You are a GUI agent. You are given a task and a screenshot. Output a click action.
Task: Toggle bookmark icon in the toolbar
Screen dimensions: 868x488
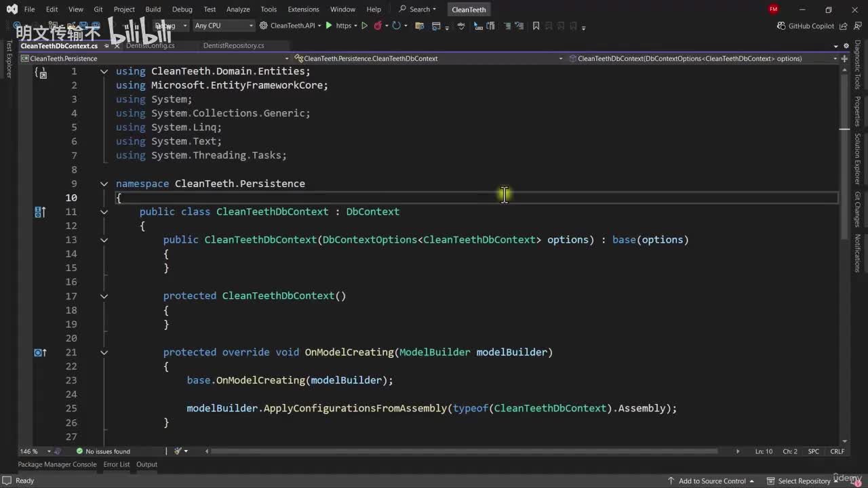(536, 26)
